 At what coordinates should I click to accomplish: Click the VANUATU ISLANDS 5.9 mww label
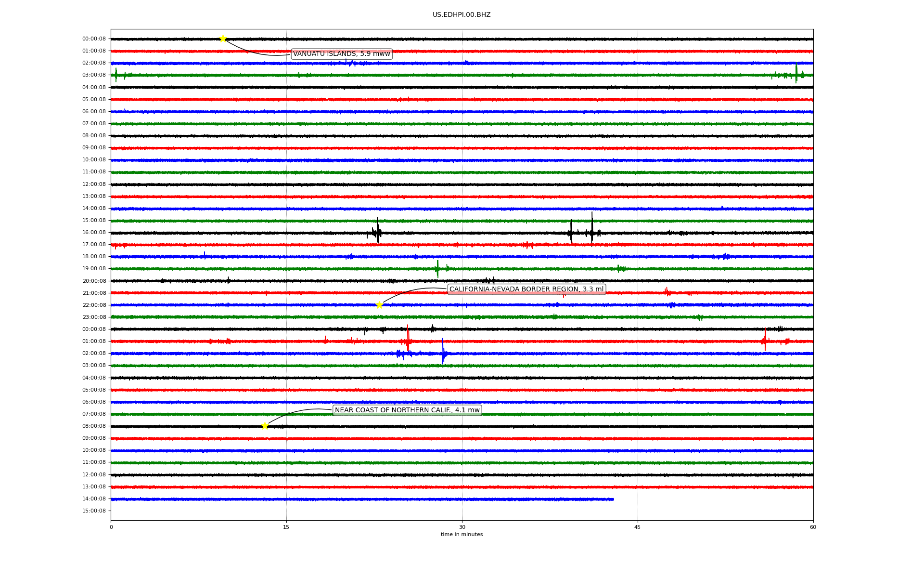point(341,54)
